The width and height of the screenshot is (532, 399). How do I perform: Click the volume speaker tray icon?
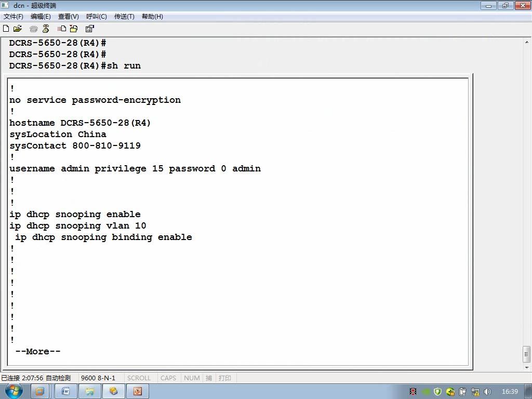pyautogui.click(x=487, y=392)
